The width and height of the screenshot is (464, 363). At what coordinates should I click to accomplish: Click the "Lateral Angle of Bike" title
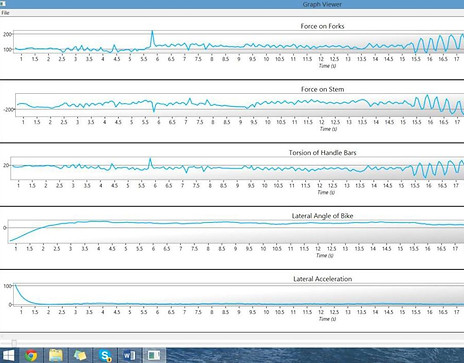pyautogui.click(x=322, y=216)
